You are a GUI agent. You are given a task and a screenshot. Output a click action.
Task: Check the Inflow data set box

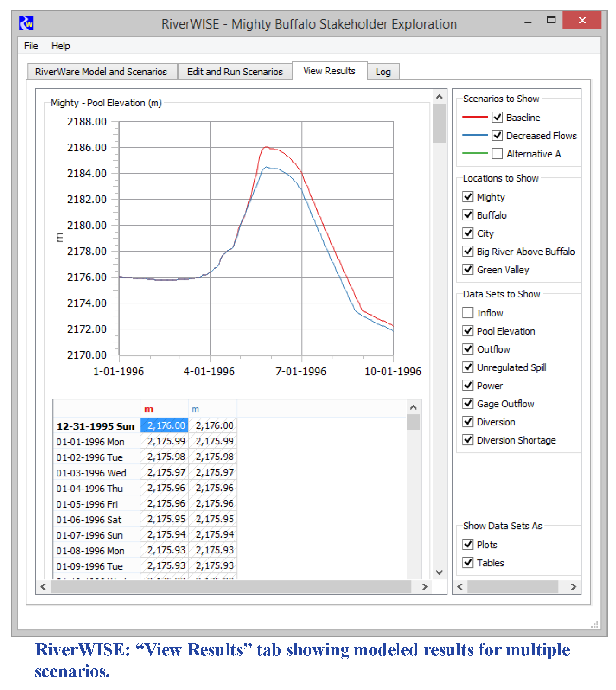(x=468, y=313)
